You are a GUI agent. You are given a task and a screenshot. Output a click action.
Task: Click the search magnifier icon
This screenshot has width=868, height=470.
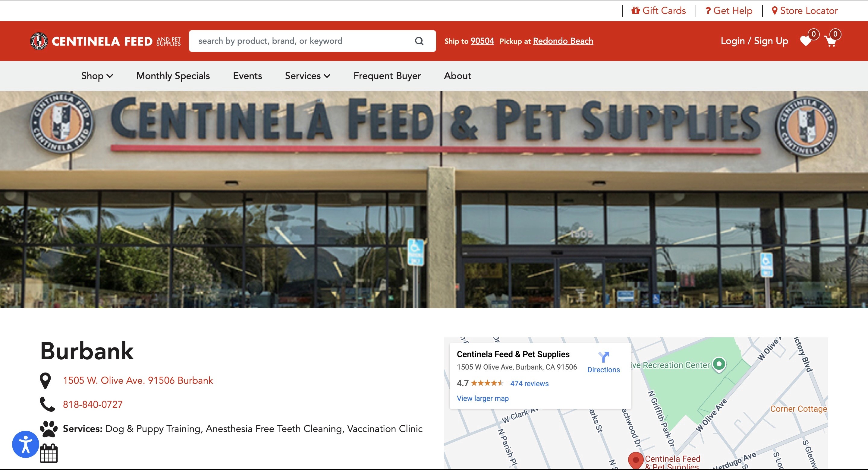(419, 41)
